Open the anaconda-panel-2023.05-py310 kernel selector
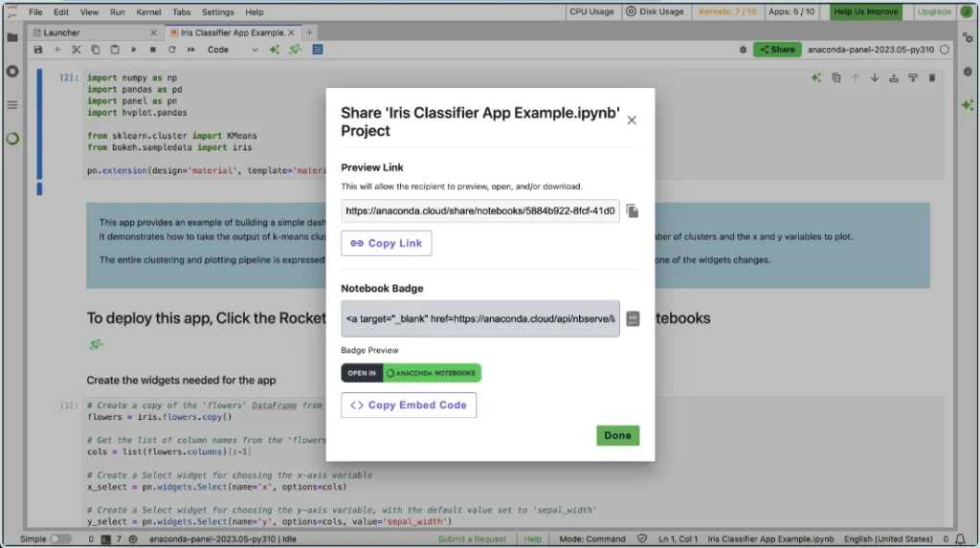This screenshot has width=980, height=548. (871, 50)
